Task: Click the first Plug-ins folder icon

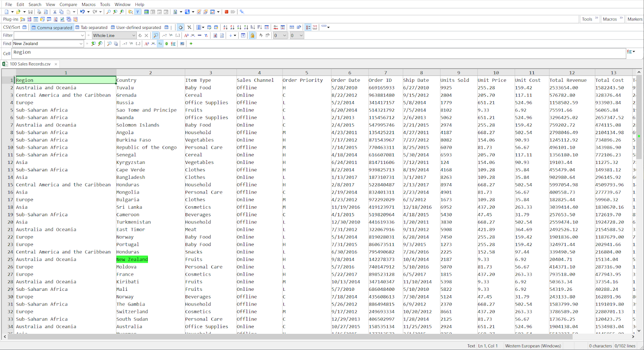Action: pos(23,19)
